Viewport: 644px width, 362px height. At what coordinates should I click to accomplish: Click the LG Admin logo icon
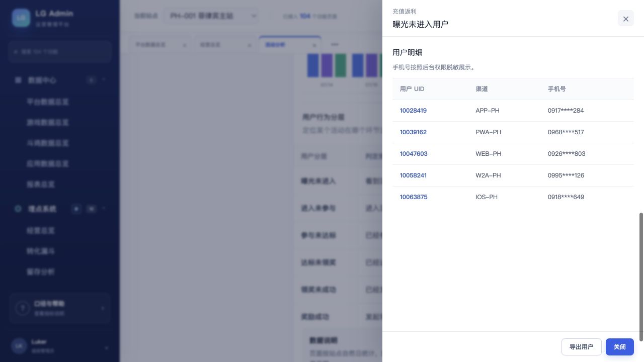coord(21,18)
